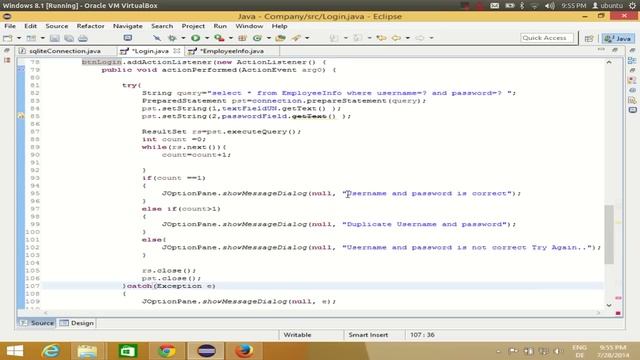Switch to EmployeeInfo.java tab

point(232,51)
